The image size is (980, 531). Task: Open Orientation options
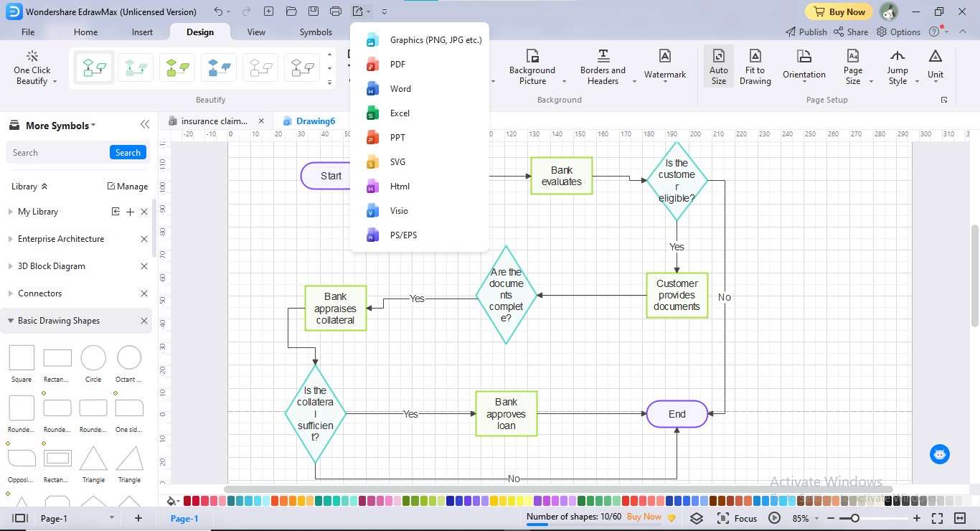coord(804,67)
